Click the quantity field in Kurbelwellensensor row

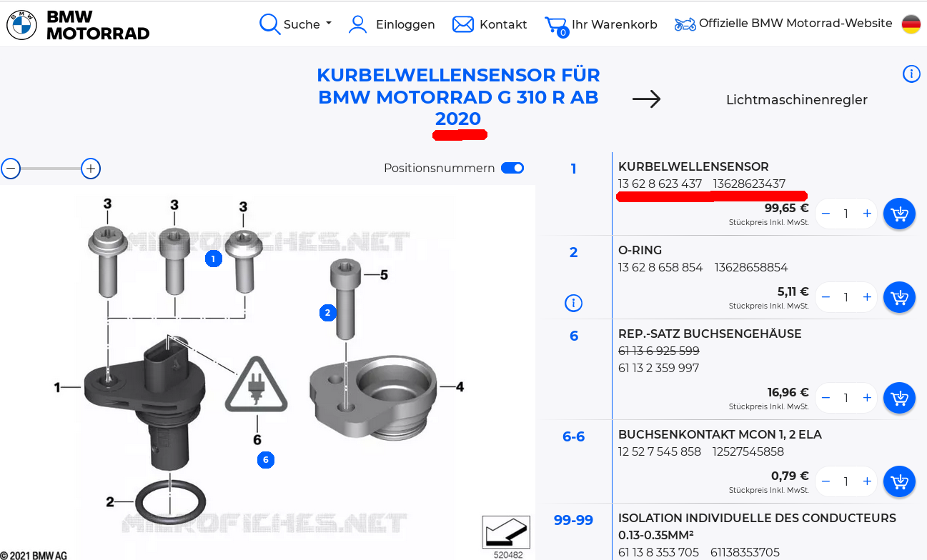point(846,214)
